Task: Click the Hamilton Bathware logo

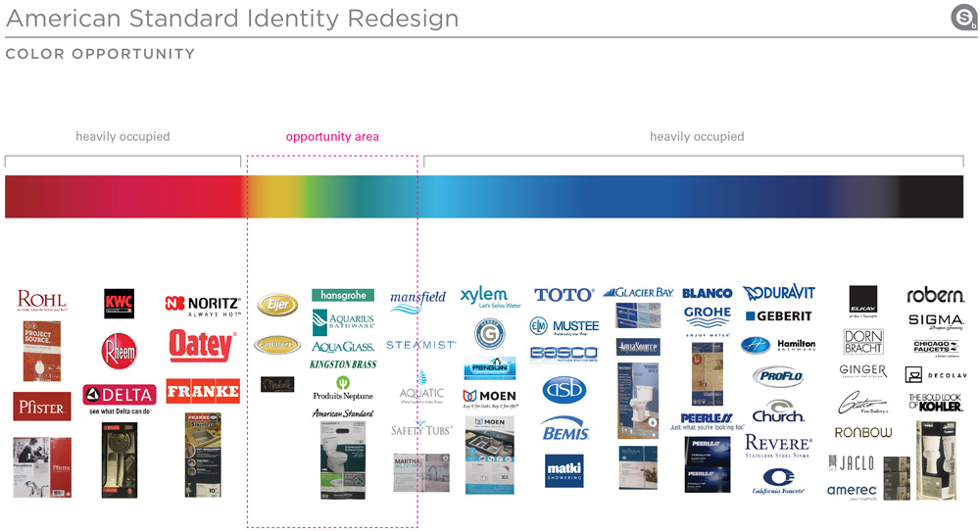Action: [x=778, y=345]
